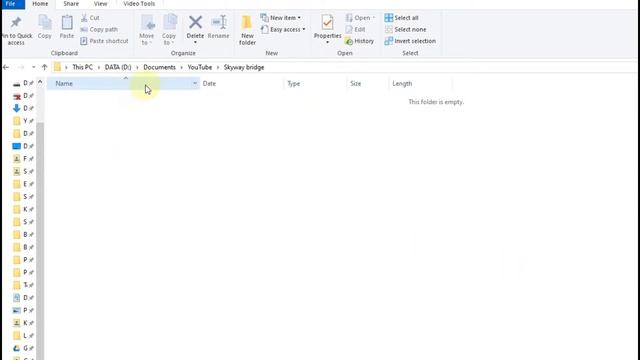Click Select none in the ribbon
Image resolution: width=640 pixels, height=360 pixels.
[x=405, y=29]
